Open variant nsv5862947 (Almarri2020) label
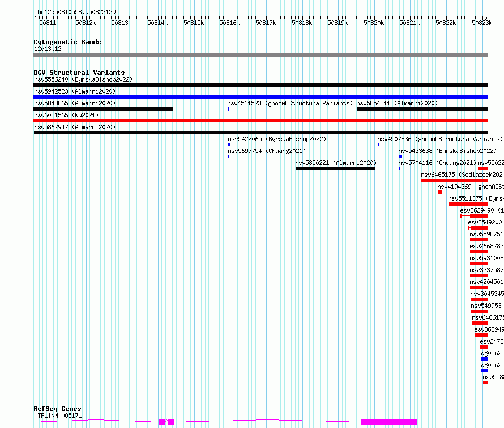Viewport: 504px width, 428px height. click(x=75, y=127)
